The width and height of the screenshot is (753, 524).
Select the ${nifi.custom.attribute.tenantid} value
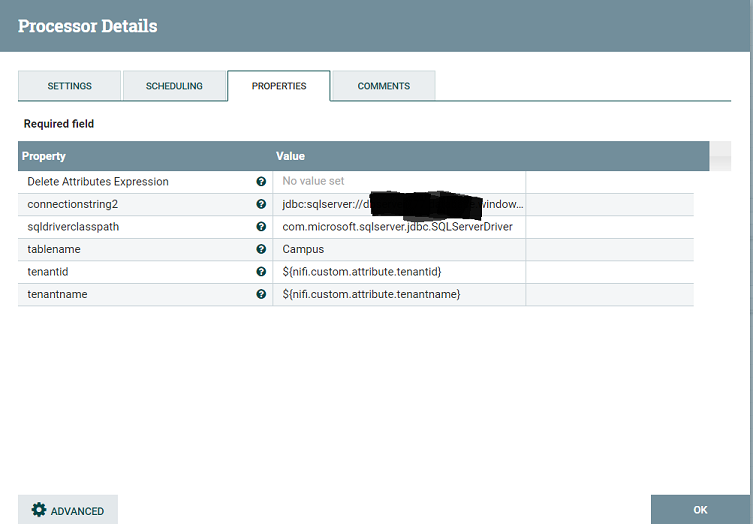point(399,272)
